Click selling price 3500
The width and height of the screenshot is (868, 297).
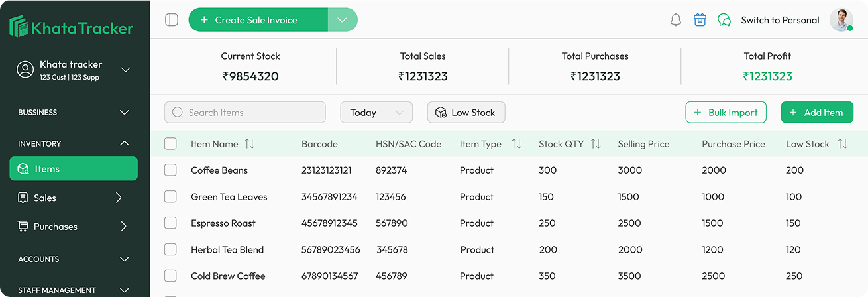629,276
